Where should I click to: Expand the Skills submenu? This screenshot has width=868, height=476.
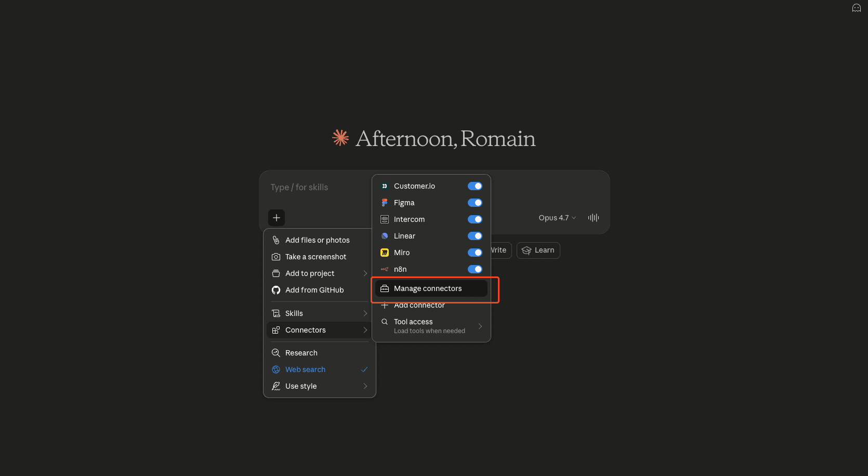pyautogui.click(x=294, y=313)
